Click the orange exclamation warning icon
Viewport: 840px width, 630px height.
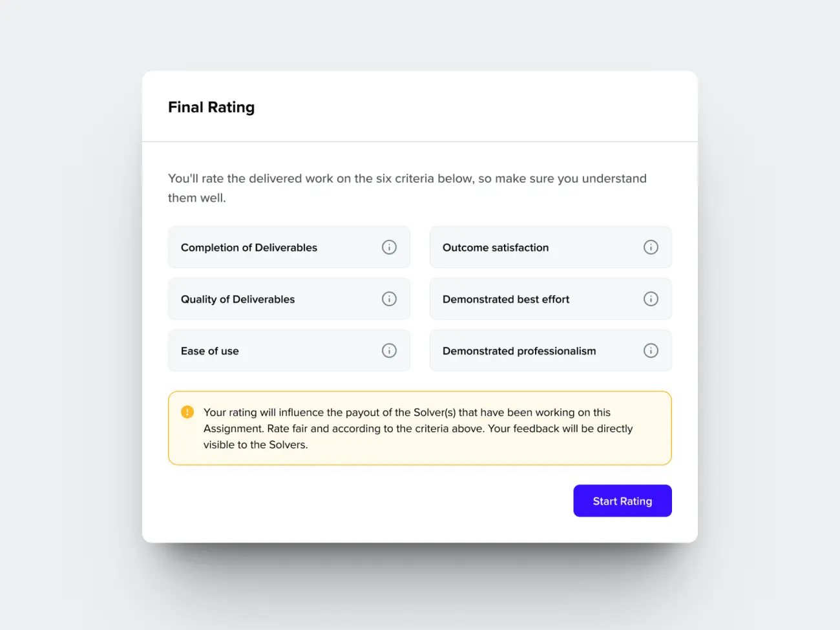click(x=187, y=412)
